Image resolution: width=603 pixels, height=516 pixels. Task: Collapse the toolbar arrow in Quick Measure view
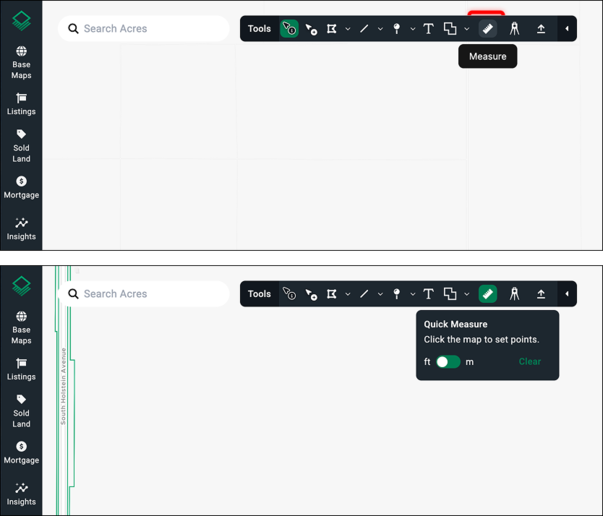tap(567, 294)
